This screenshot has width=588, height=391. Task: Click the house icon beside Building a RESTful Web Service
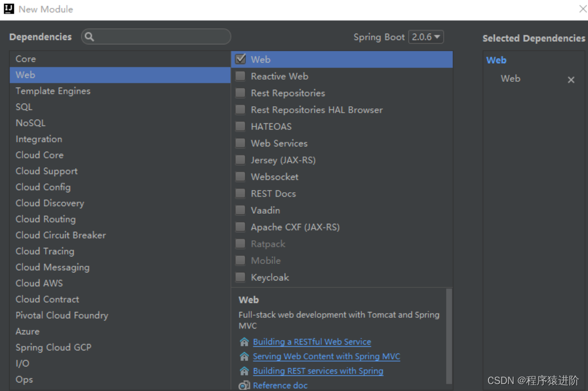244,342
